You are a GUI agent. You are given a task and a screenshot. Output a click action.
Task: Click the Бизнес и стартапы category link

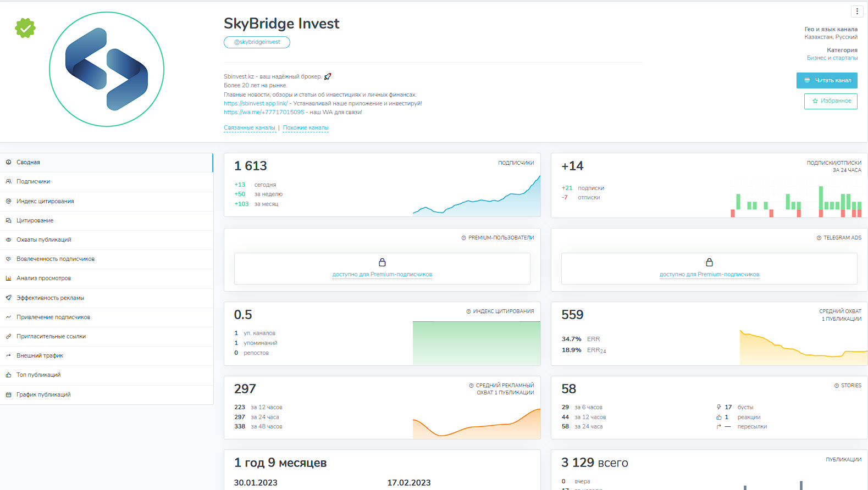click(x=832, y=58)
